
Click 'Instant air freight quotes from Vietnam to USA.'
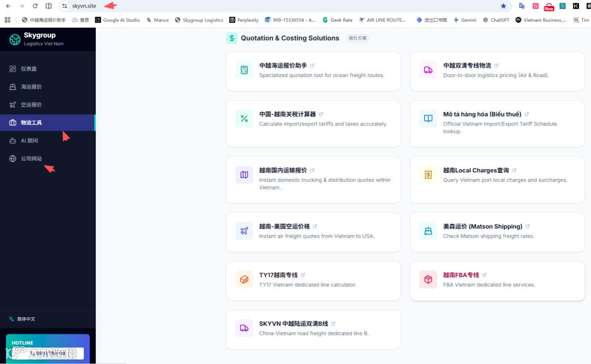(317, 236)
